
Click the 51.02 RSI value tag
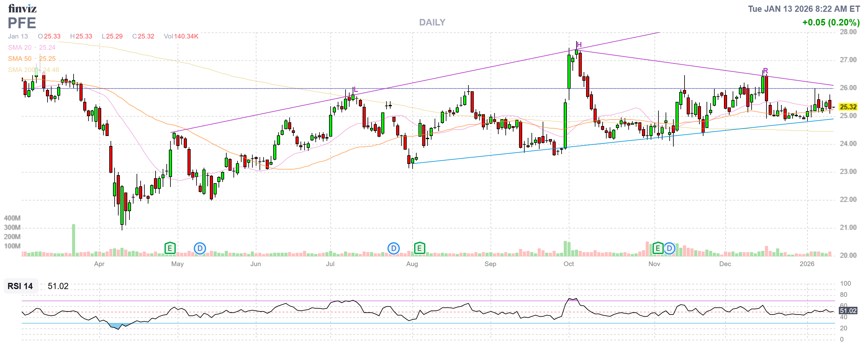[x=848, y=310]
